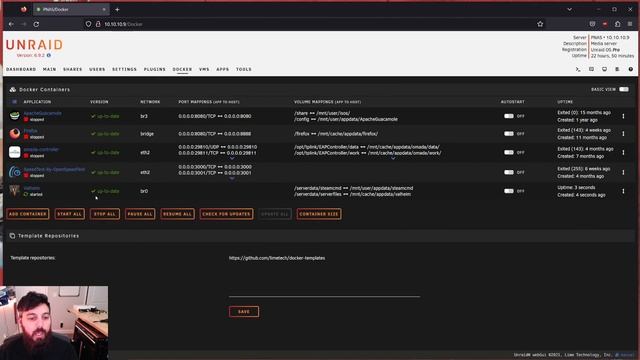The height and width of the screenshot is (360, 640).
Task: Click the ApacheGuacamole container icon
Action: (x=15, y=116)
